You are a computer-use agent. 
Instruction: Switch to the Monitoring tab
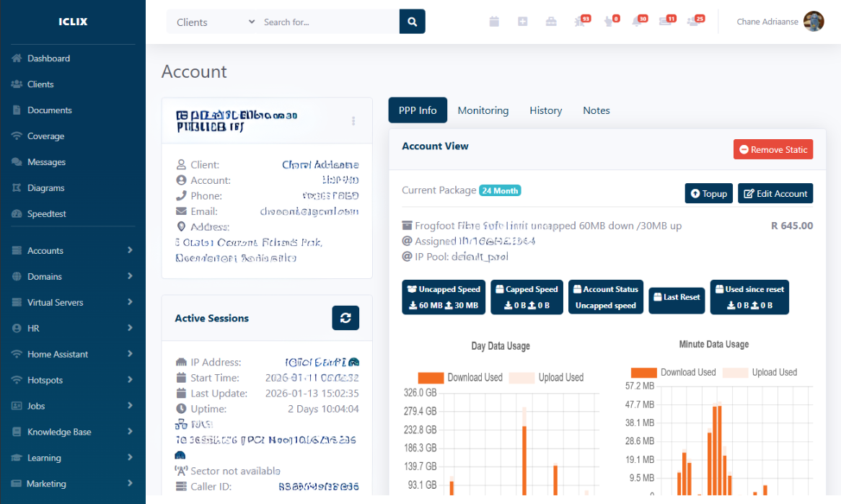point(483,110)
